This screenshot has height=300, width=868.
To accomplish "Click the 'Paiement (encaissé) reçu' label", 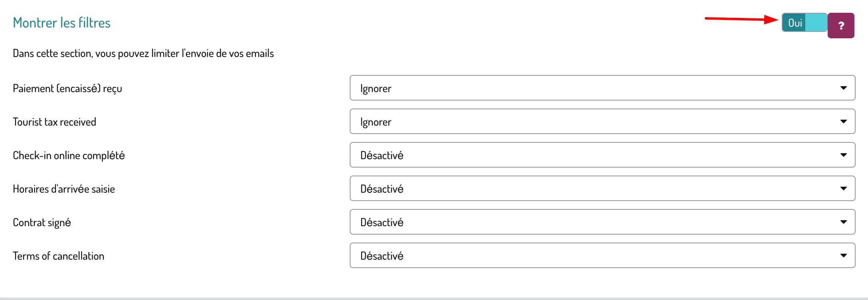I will pyautogui.click(x=67, y=89).
